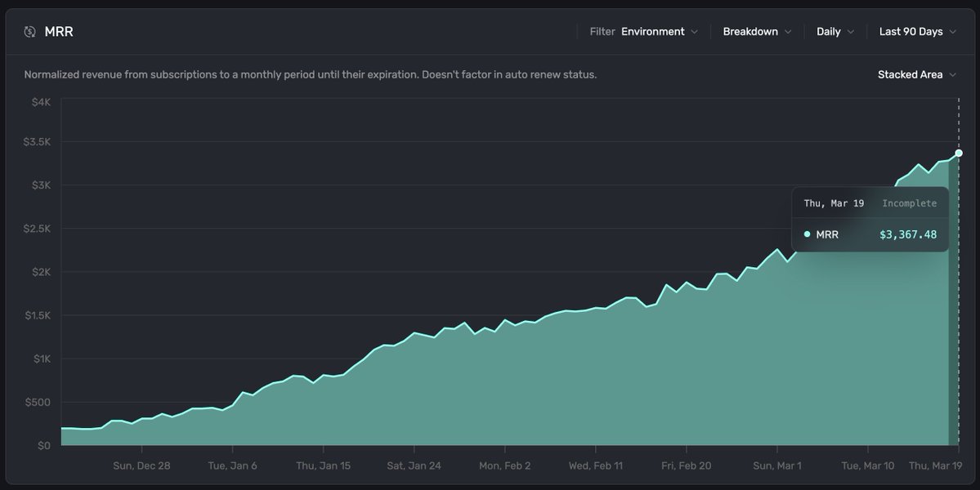Click the Incomplete label in tooltip
The height and width of the screenshot is (490, 980).
coord(910,203)
